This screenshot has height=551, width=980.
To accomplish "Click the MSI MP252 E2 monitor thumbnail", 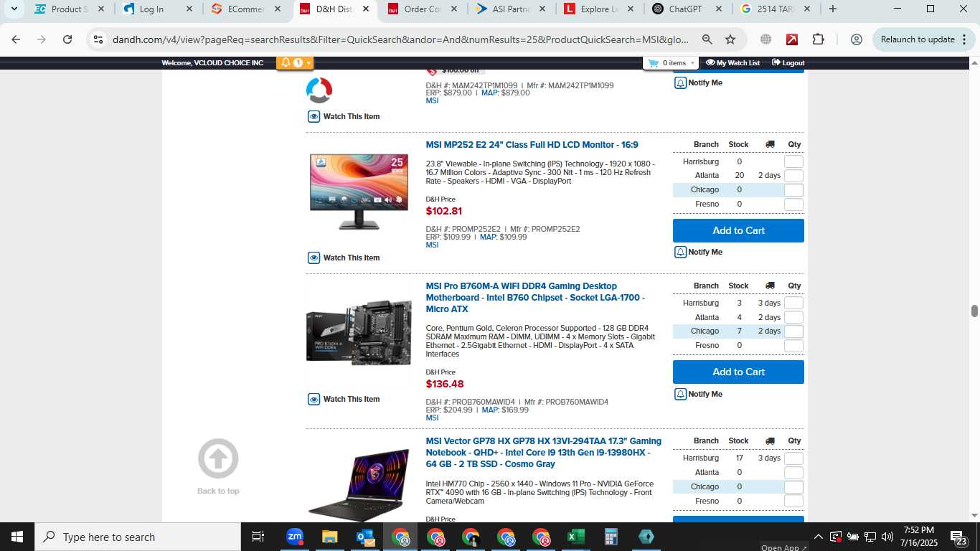I will 359,192.
